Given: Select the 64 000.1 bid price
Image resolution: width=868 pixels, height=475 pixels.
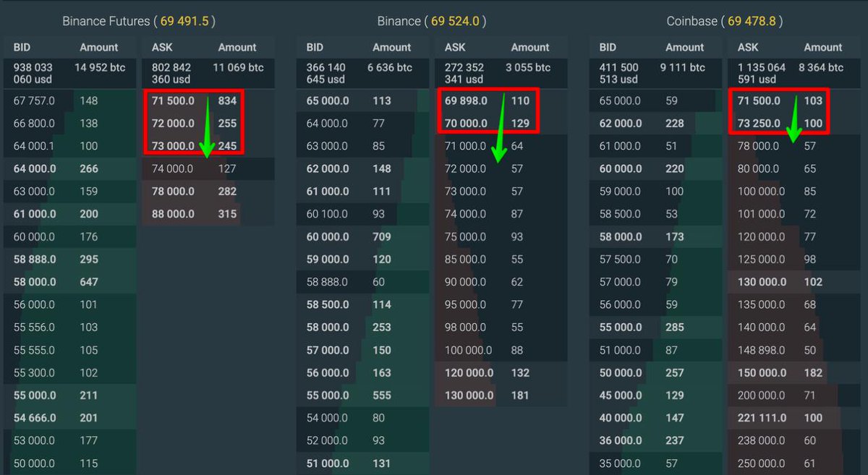Looking at the screenshot, I should [33, 146].
